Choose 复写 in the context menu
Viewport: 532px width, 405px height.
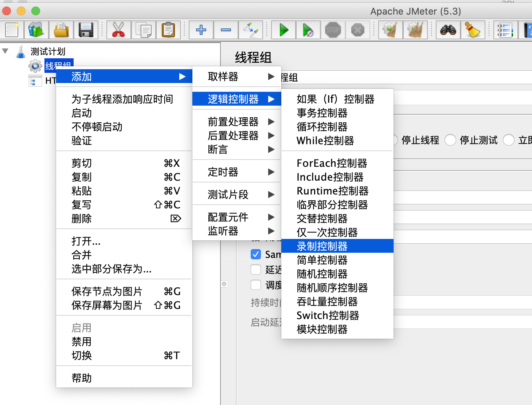point(124,205)
